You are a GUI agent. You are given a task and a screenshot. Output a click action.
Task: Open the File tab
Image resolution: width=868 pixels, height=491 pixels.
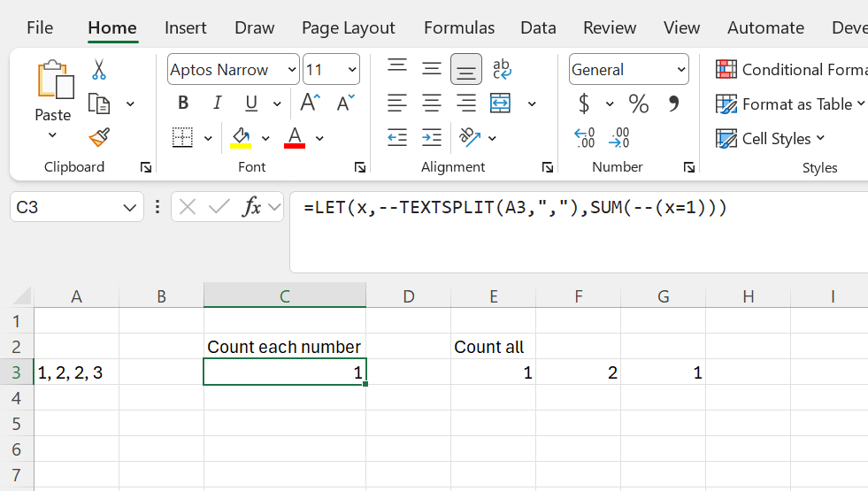tap(40, 27)
